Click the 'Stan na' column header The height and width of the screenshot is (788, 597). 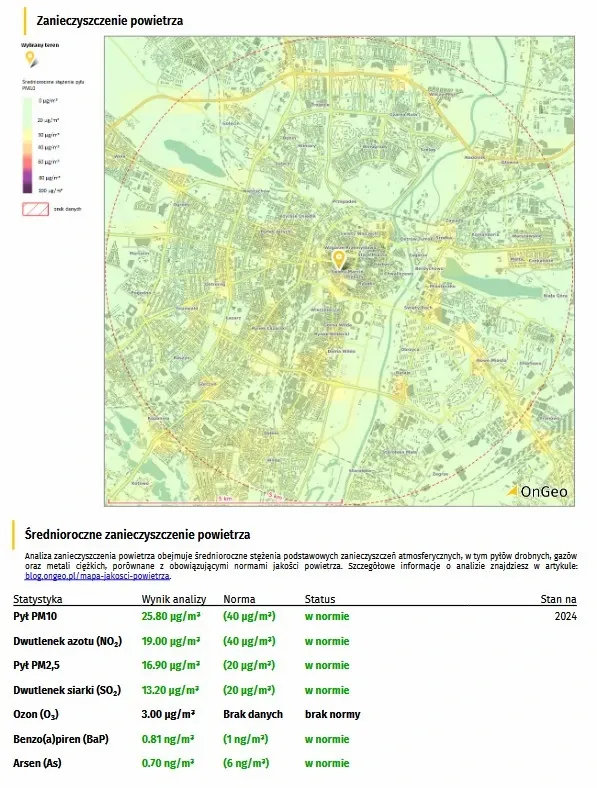(x=558, y=599)
